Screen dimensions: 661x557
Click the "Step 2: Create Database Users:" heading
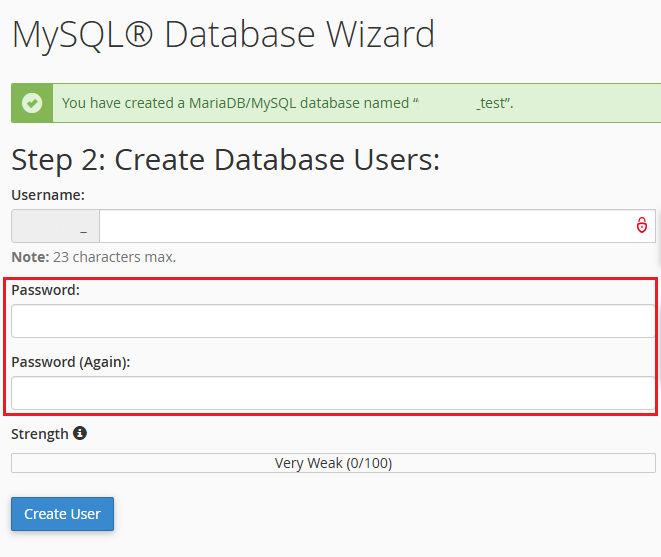226,161
